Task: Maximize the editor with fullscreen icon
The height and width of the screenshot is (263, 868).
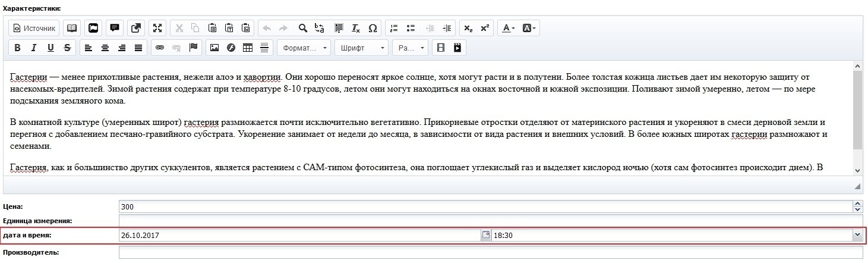Action: click(x=157, y=28)
